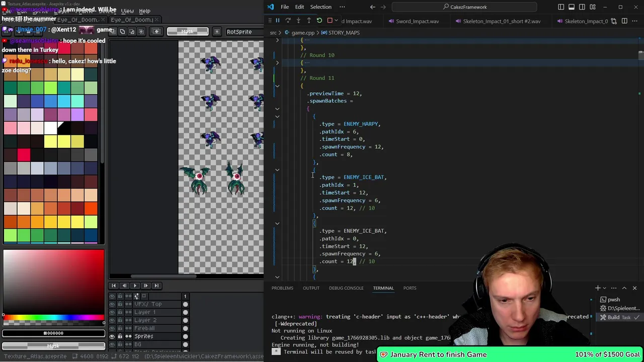Collapse the spawnBatches fold arrow
644x362 pixels.
click(x=277, y=109)
